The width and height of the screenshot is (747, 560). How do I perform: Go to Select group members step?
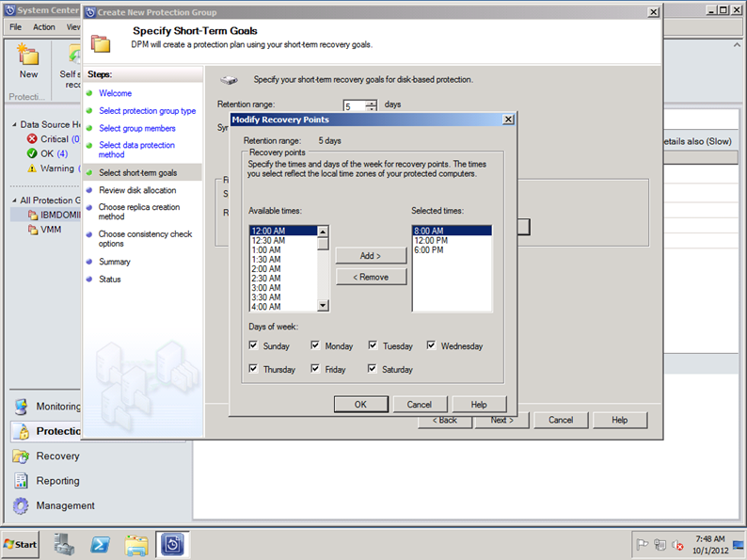coord(137,129)
